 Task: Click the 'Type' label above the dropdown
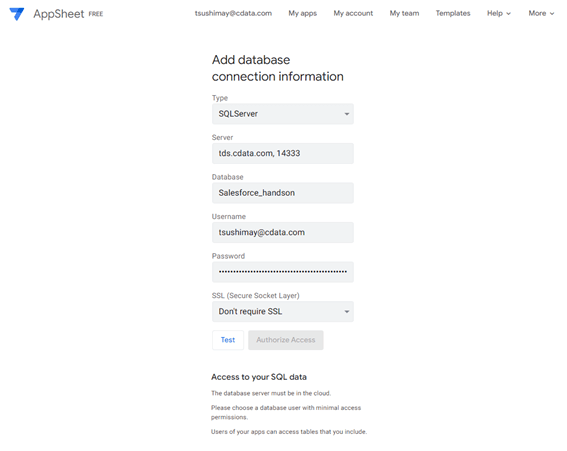(220, 98)
